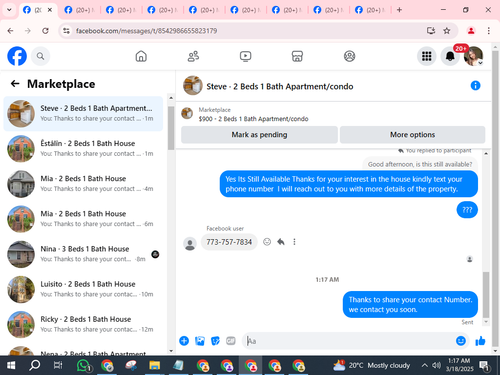500x375 pixels.
Task: Click browser back button
Action: pyautogui.click(x=10, y=31)
